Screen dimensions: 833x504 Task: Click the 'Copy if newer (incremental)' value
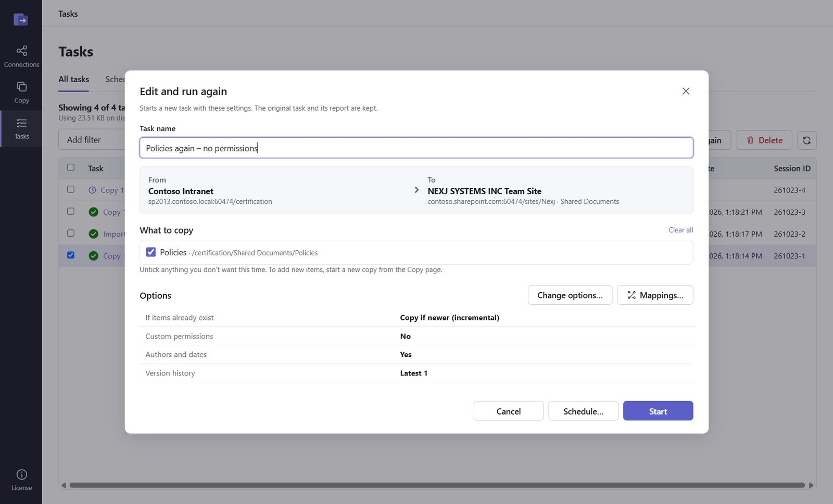coord(449,318)
